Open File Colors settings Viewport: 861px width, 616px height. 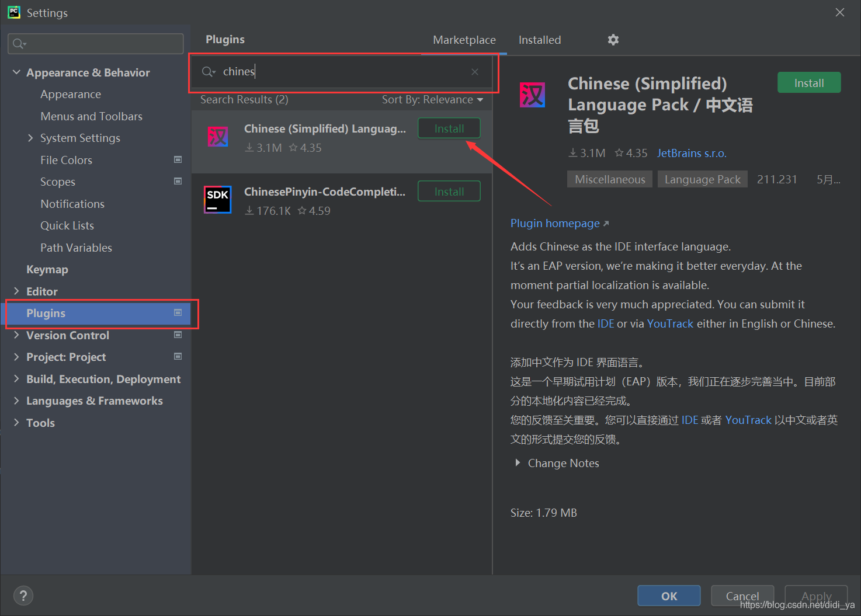pyautogui.click(x=67, y=160)
